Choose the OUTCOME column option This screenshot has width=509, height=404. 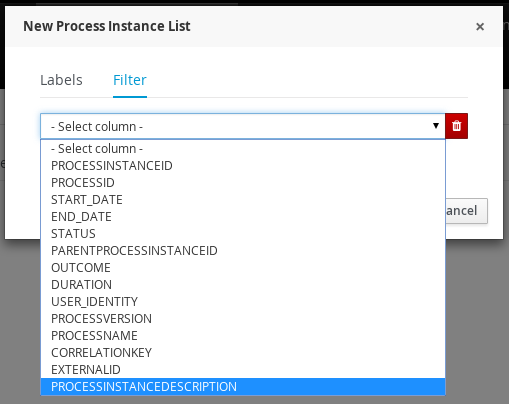pos(243,268)
